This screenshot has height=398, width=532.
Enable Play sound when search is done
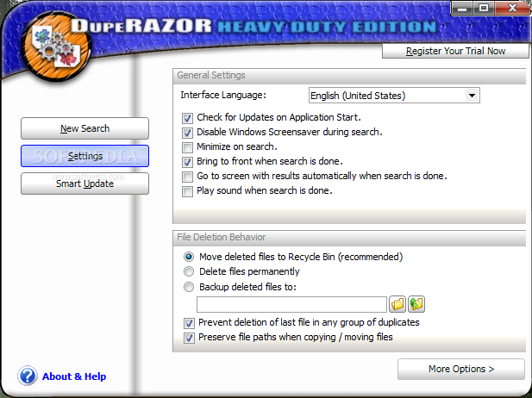pyautogui.click(x=187, y=191)
